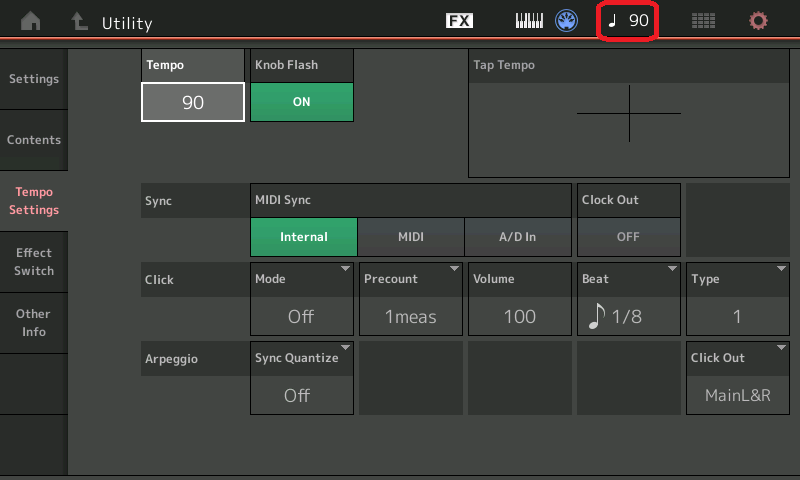Tap the Home icon
Viewport: 800px width, 480px height.
tap(31, 22)
